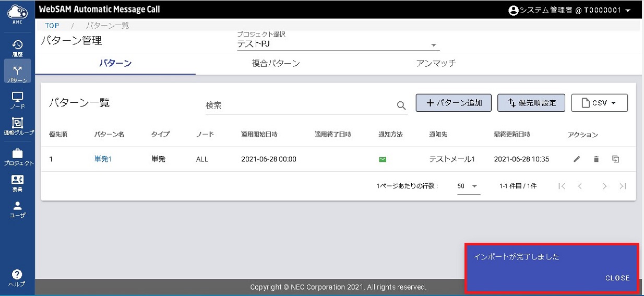The width and height of the screenshot is (644, 296).
Task: Switch to the アンマッチ tab
Action: 436,63
